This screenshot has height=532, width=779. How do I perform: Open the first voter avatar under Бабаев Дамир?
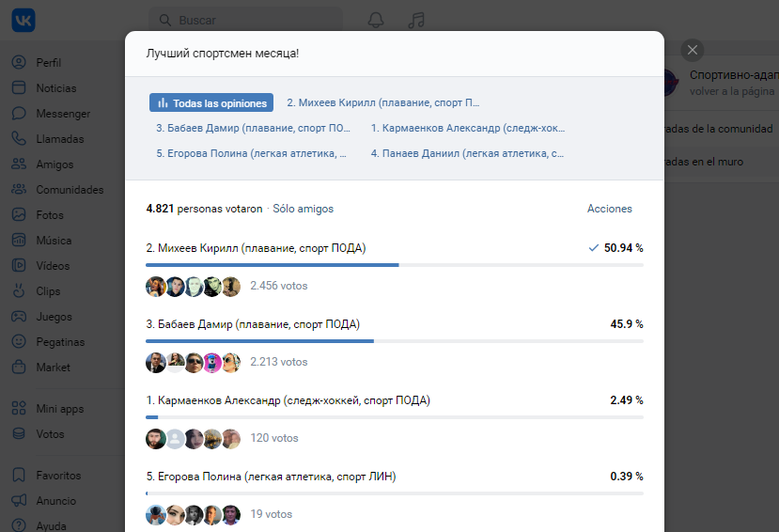coord(155,363)
